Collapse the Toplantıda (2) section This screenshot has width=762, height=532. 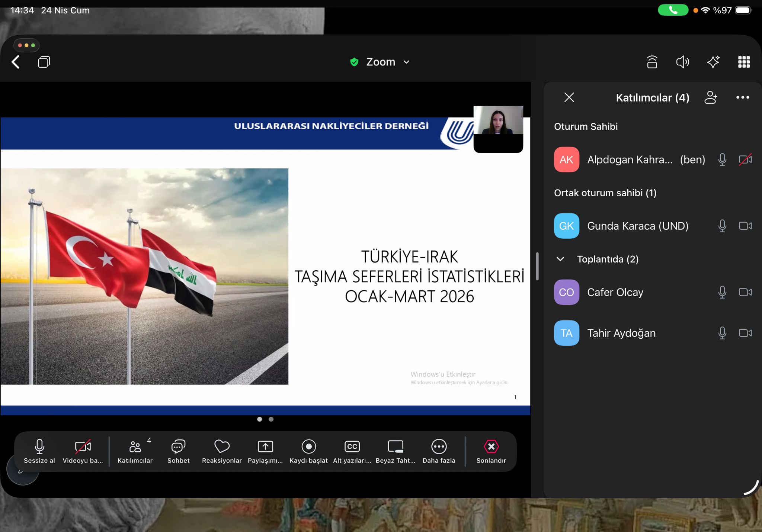coord(561,259)
